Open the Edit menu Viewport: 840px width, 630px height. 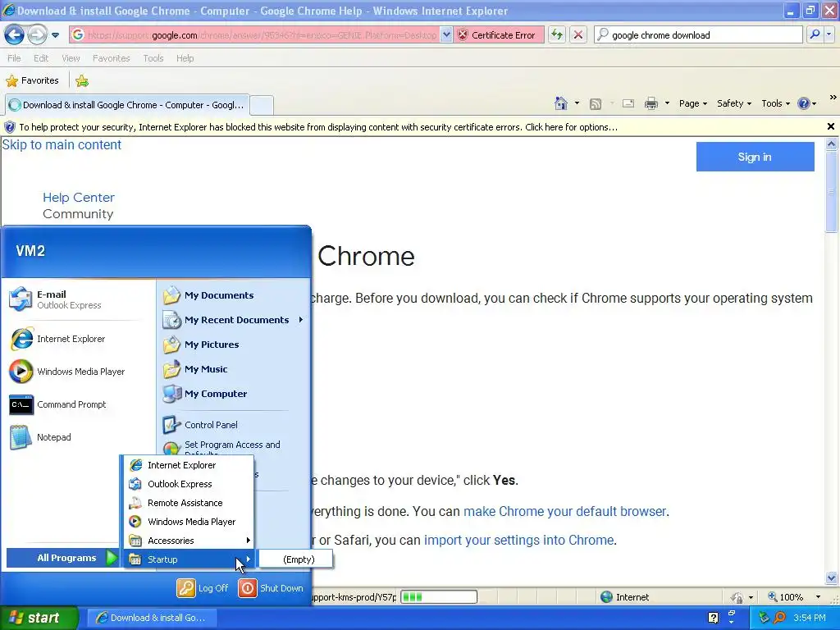(x=41, y=58)
